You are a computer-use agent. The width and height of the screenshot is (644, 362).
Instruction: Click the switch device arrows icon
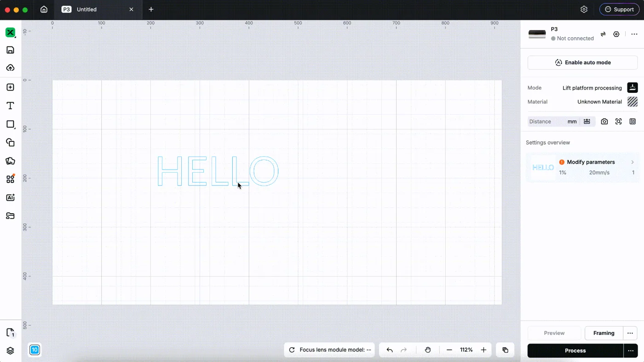[603, 34]
